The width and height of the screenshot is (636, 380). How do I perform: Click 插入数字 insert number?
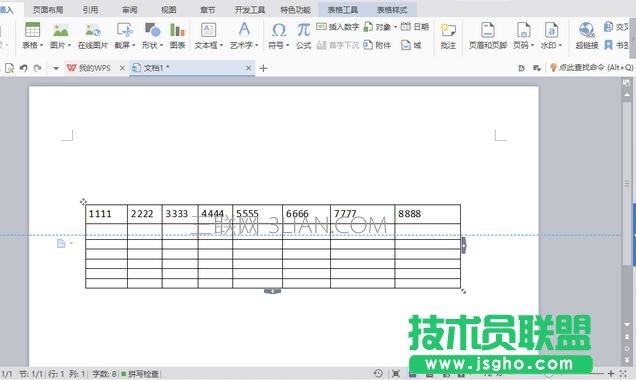pos(338,27)
